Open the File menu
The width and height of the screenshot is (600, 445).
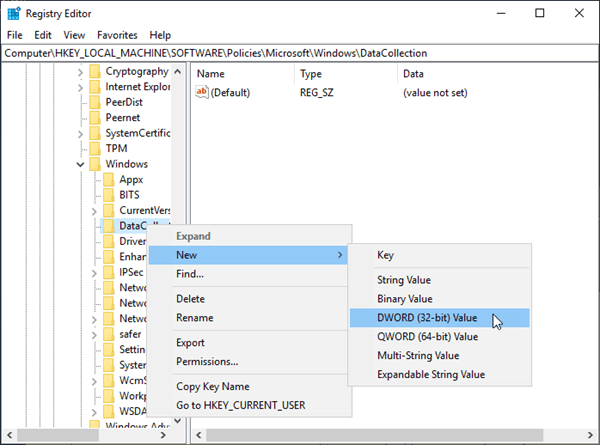point(15,35)
